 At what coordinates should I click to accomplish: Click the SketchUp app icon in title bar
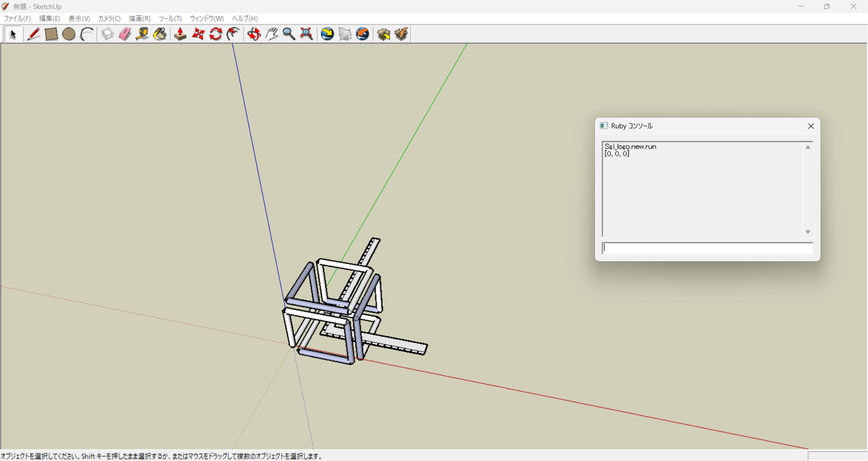(x=6, y=6)
